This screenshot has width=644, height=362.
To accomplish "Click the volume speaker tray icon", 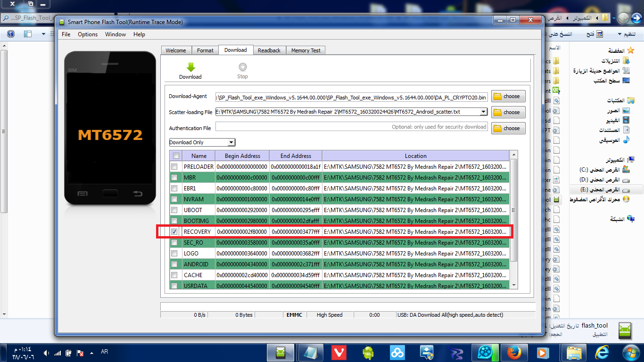I will [x=47, y=353].
